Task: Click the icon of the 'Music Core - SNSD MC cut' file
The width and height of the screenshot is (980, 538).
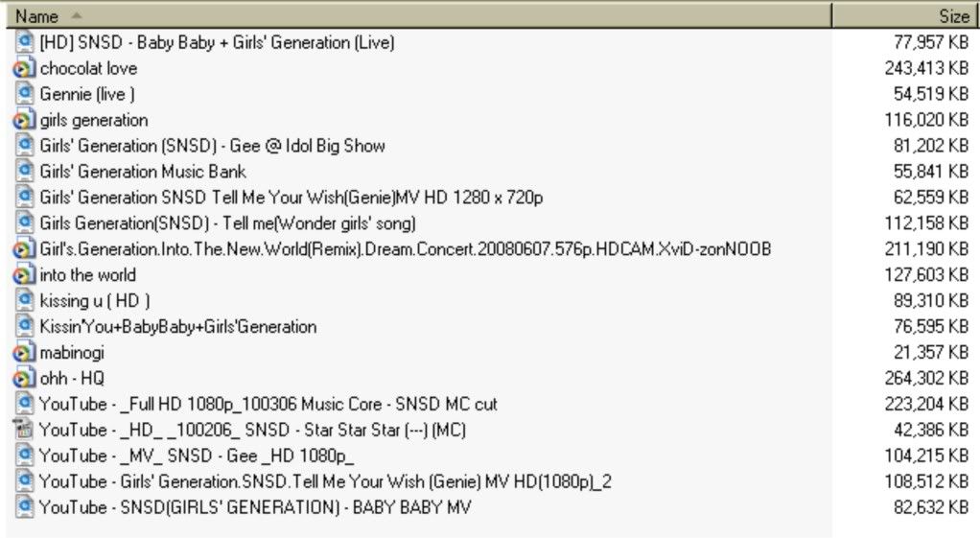Action: point(24,404)
